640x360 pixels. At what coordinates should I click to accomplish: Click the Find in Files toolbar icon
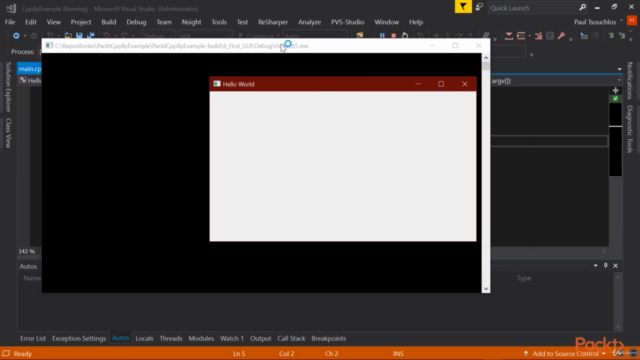(x=360, y=36)
